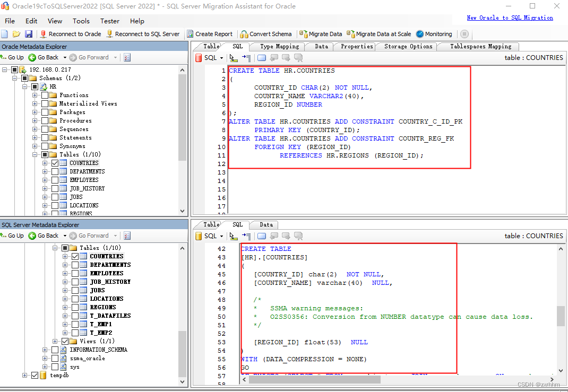Click Create Report toolbar button
This screenshot has width=568, height=392.
210,34
